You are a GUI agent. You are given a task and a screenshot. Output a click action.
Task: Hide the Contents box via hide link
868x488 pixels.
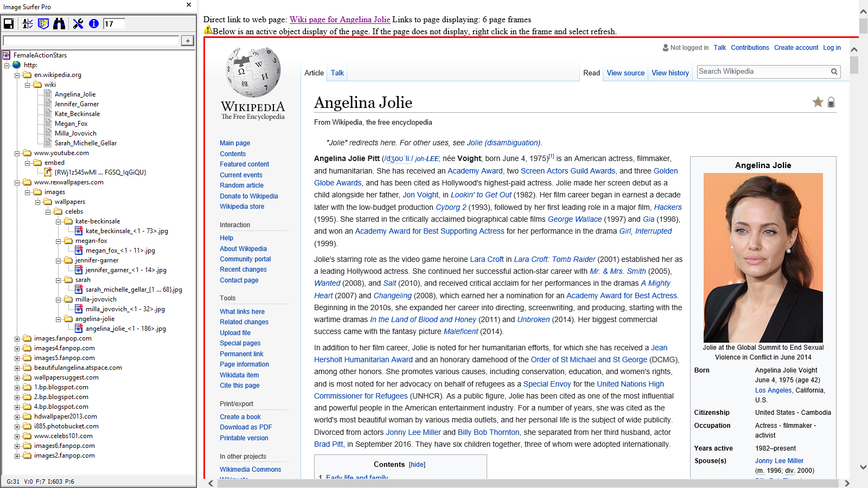[417, 465]
